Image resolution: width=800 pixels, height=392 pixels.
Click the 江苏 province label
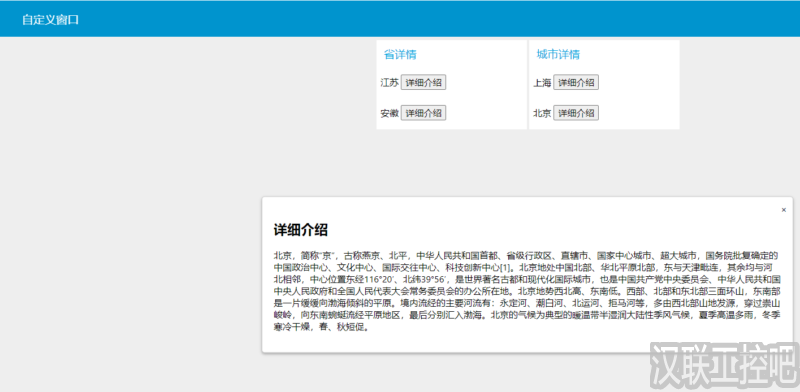[390, 83]
